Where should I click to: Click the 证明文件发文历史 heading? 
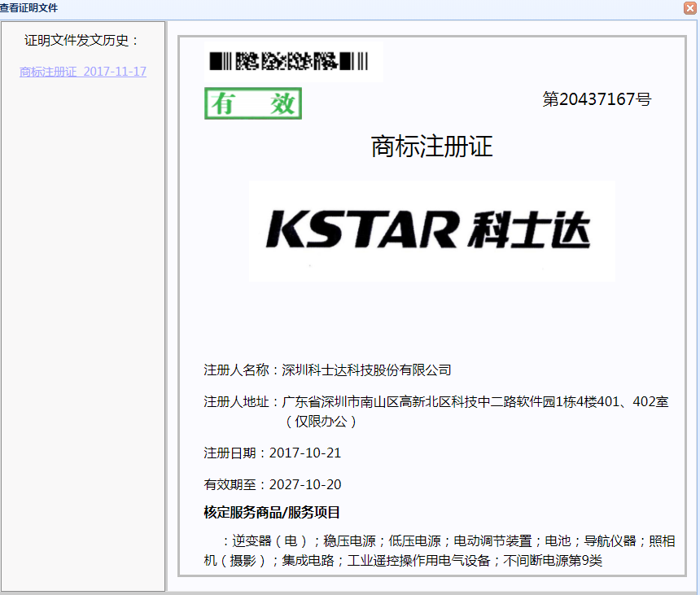point(81,41)
